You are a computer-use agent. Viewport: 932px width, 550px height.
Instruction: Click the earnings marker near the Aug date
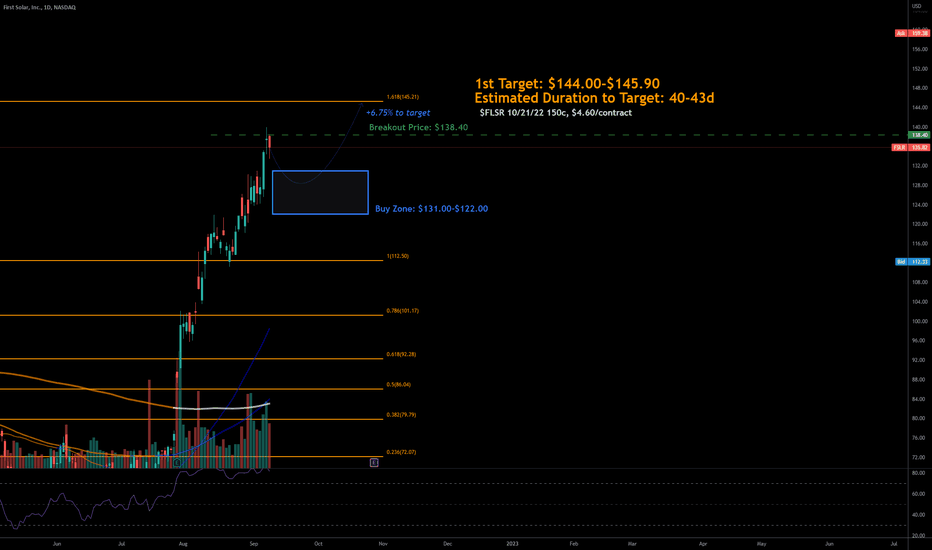coord(177,462)
